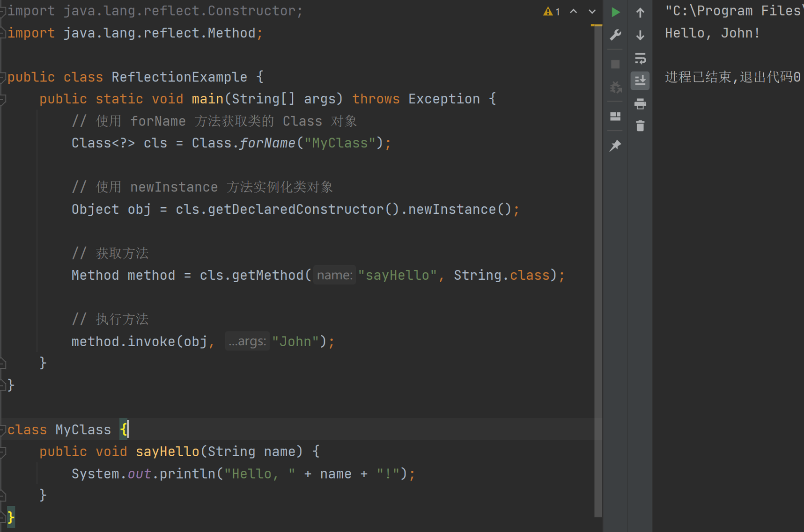The height and width of the screenshot is (532, 804).
Task: Click the newInstance method call
Action: pos(452,209)
